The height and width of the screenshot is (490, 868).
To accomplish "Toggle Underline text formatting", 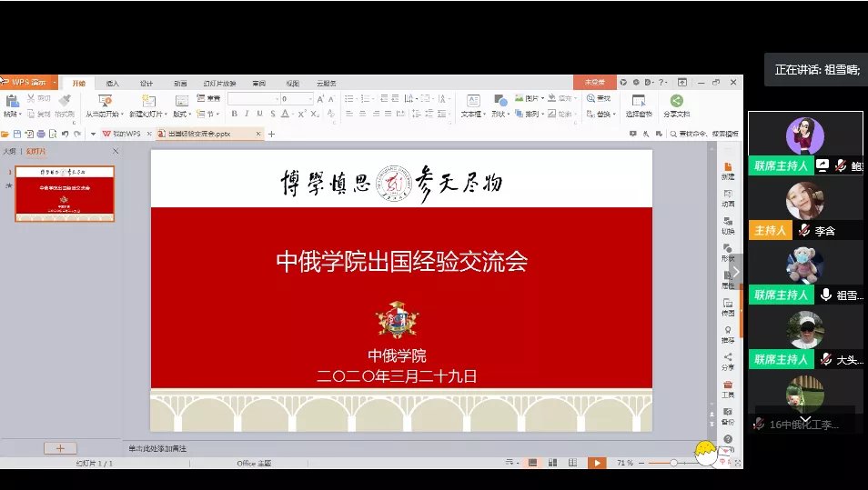I will coord(259,114).
